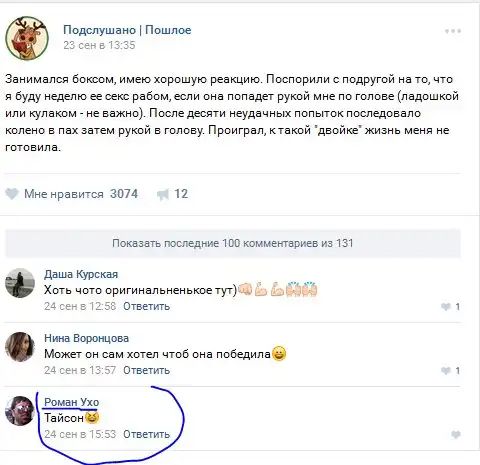Open the three-dots post options menu
480x465 pixels.
pos(453,31)
